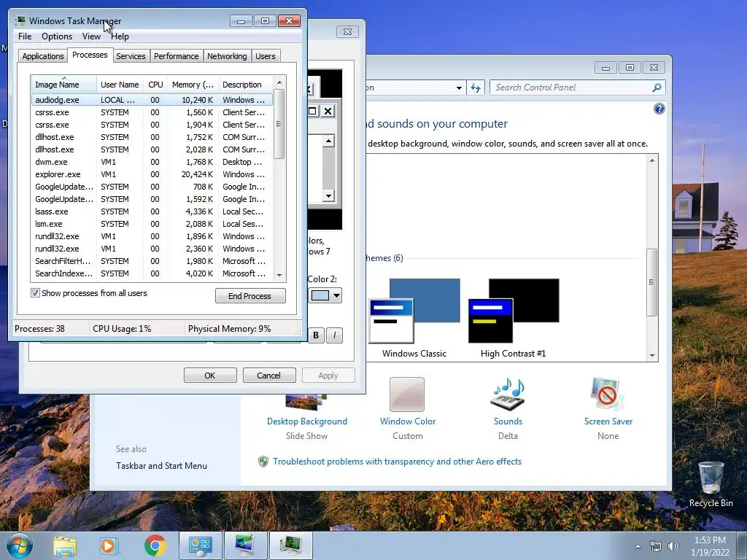Open the Task Manager File menu

point(25,36)
